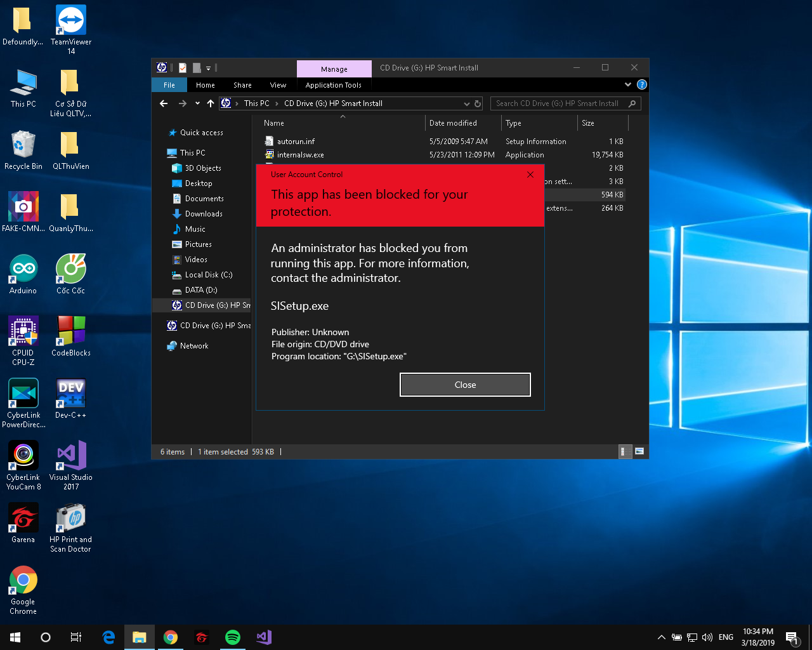Open the File menu in Explorer
Viewport: 812px width, 650px height.
[x=169, y=85]
